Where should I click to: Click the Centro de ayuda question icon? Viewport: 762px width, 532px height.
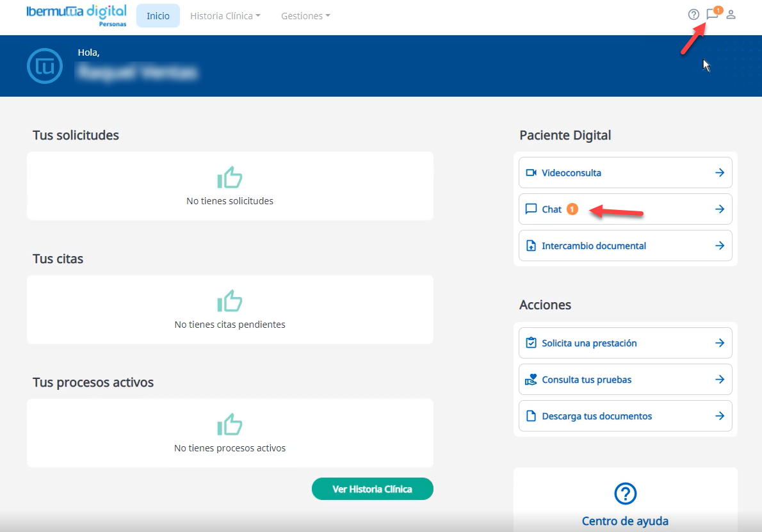pyautogui.click(x=625, y=494)
